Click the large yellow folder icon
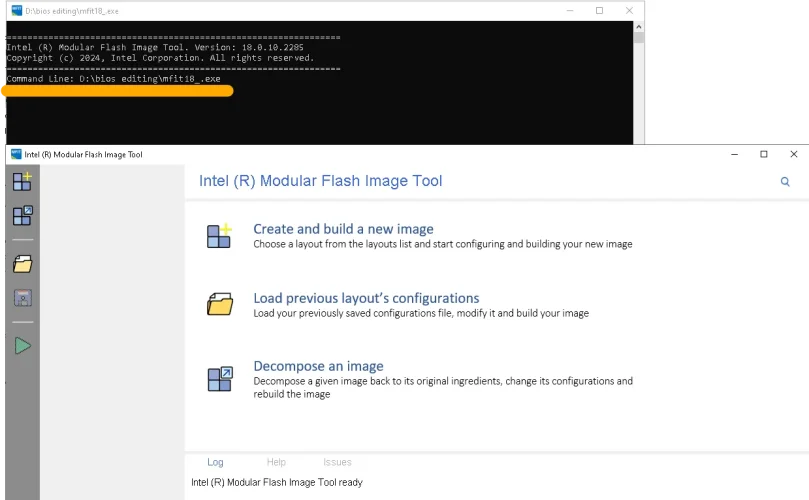The width and height of the screenshot is (809, 500). (220, 304)
